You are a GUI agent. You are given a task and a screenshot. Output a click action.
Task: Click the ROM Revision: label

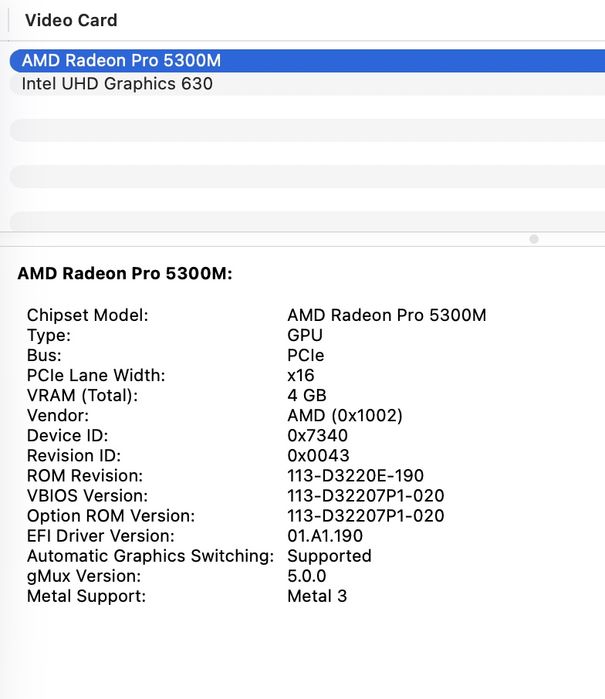tap(85, 476)
